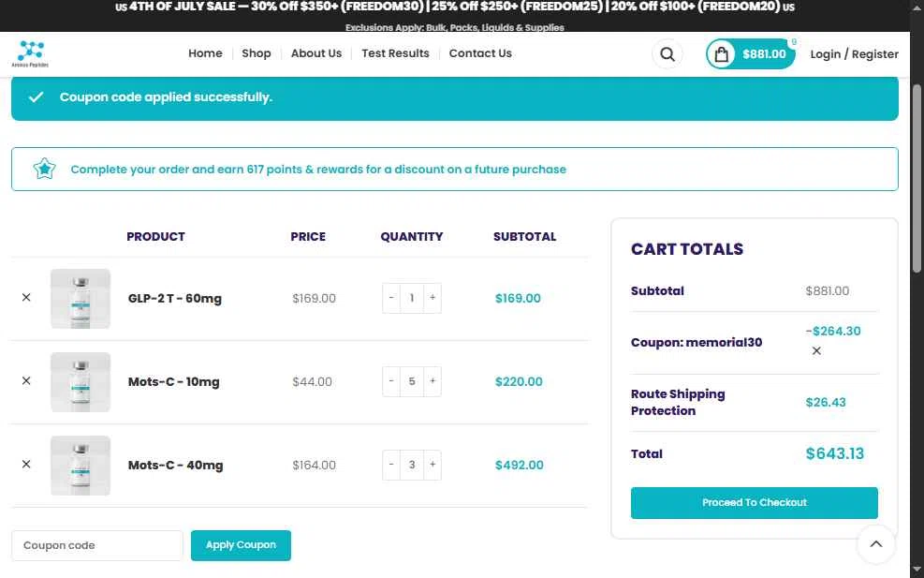Click Proceed To Checkout button
Viewport: 924px width, 578px height.
(x=754, y=502)
